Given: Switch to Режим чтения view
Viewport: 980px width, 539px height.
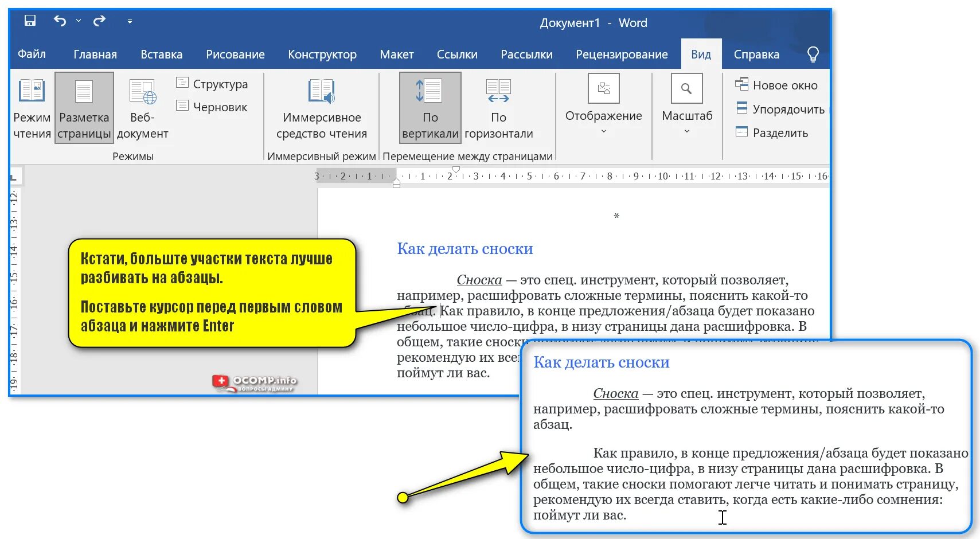Looking at the screenshot, I should [x=32, y=108].
